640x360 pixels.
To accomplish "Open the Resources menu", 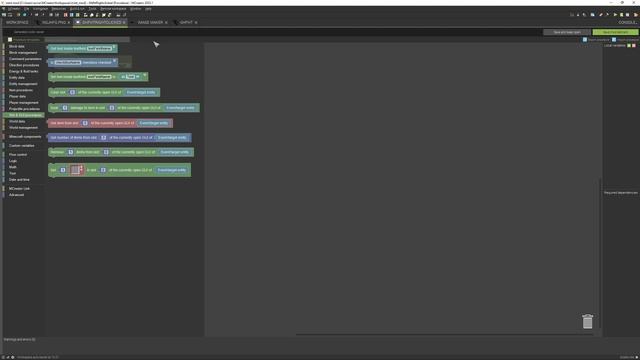I will point(59,9).
